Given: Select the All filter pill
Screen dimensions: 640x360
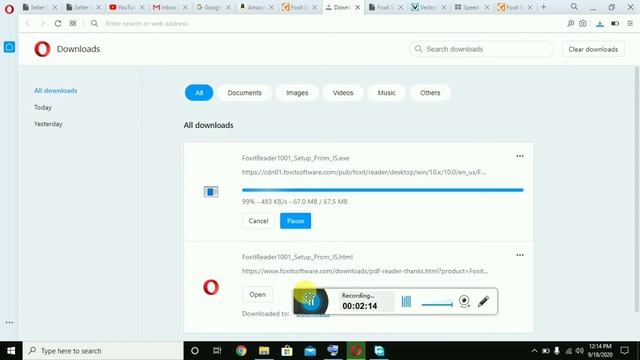Looking at the screenshot, I should coord(199,93).
